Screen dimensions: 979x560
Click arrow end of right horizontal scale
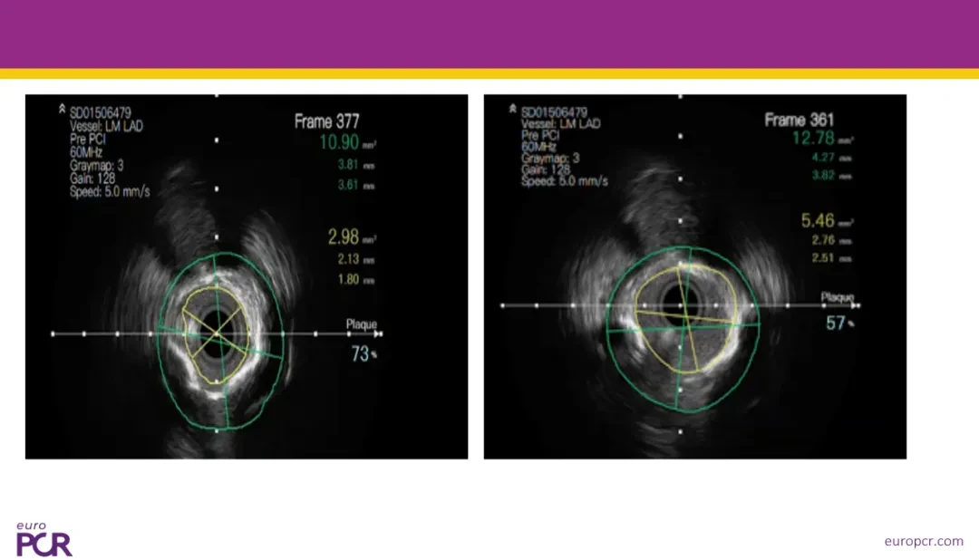click(x=856, y=305)
